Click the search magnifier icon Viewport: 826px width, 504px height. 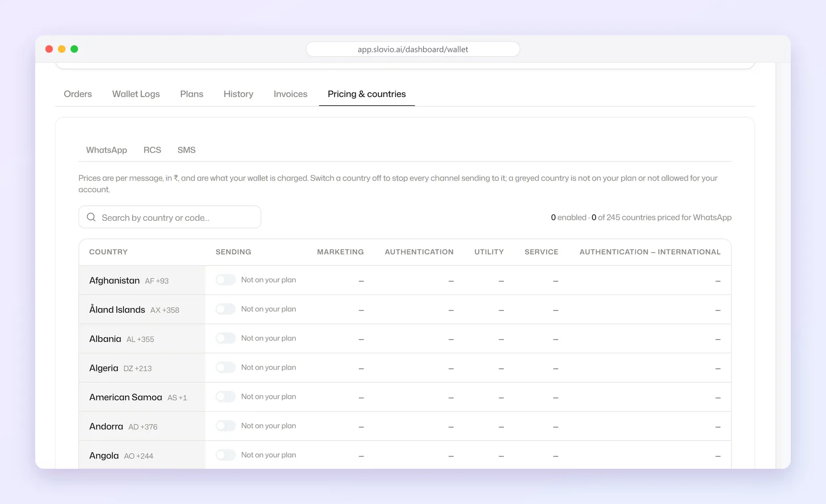click(91, 217)
